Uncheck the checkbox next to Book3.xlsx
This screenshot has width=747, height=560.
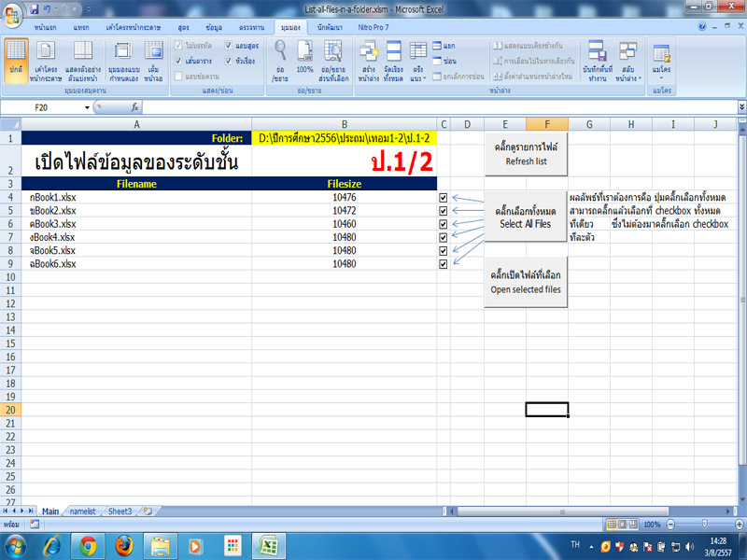point(443,224)
